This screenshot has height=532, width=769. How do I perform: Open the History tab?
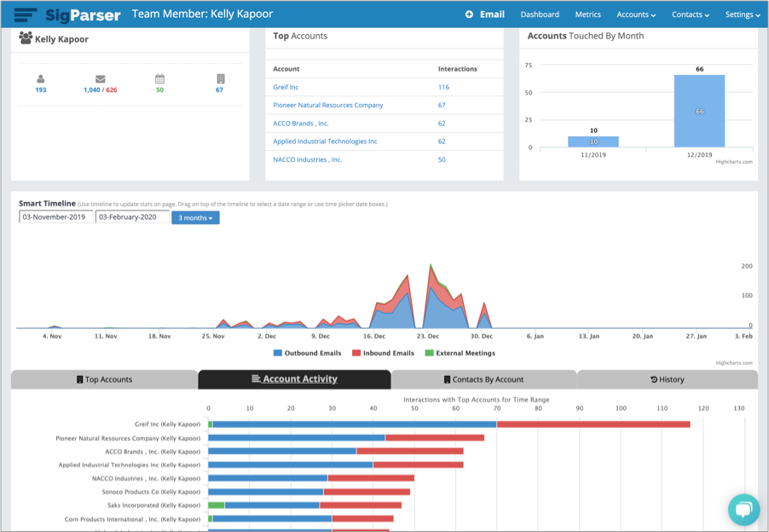tap(668, 379)
